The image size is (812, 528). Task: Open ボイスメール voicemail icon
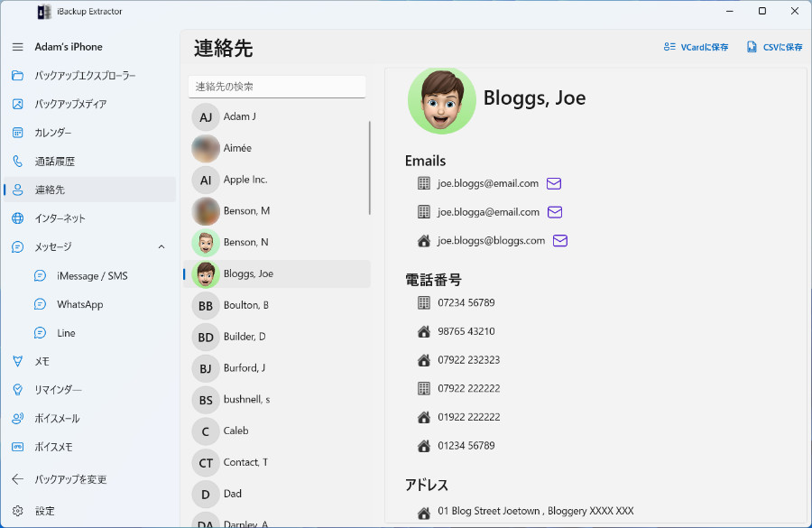[18, 418]
